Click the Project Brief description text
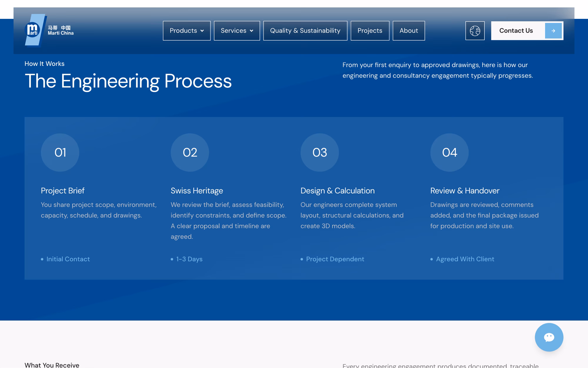The height and width of the screenshot is (368, 588). click(99, 210)
